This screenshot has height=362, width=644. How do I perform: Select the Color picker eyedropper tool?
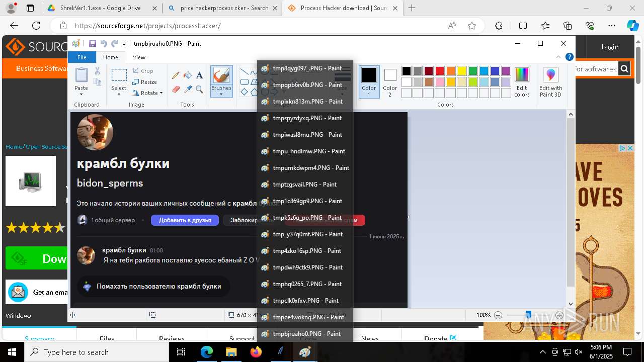click(x=188, y=89)
